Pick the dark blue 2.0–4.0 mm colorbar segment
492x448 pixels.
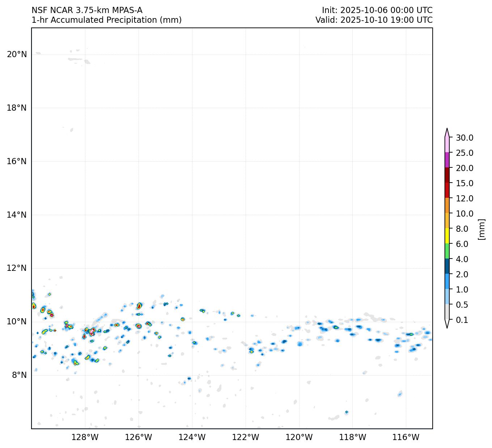point(447,266)
